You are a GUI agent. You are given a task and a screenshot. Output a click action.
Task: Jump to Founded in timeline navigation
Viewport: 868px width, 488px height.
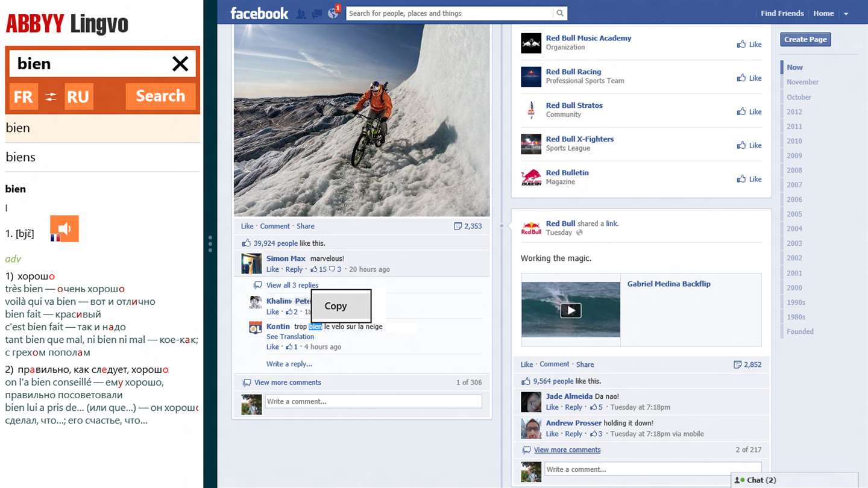(800, 331)
